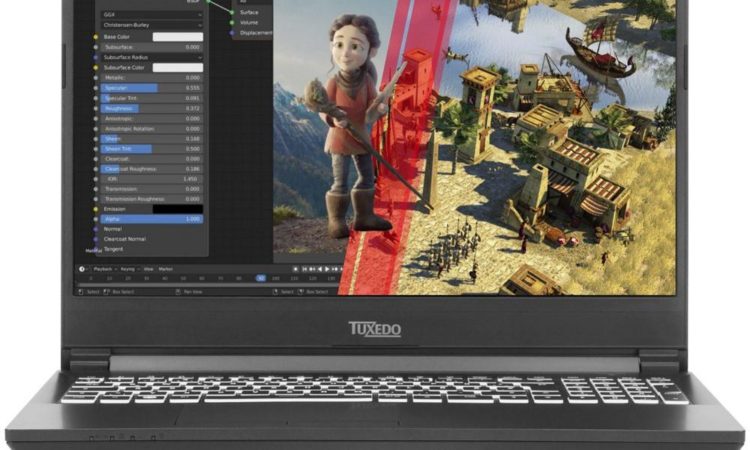The width and height of the screenshot is (750, 450).
Task: Open the black Emission color swatch
Action: 178,209
